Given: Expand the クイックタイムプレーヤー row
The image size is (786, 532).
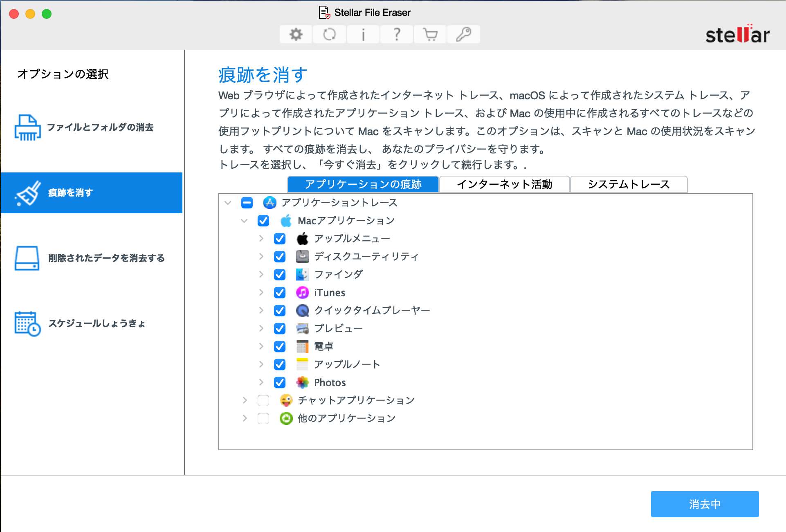Looking at the screenshot, I should (261, 311).
